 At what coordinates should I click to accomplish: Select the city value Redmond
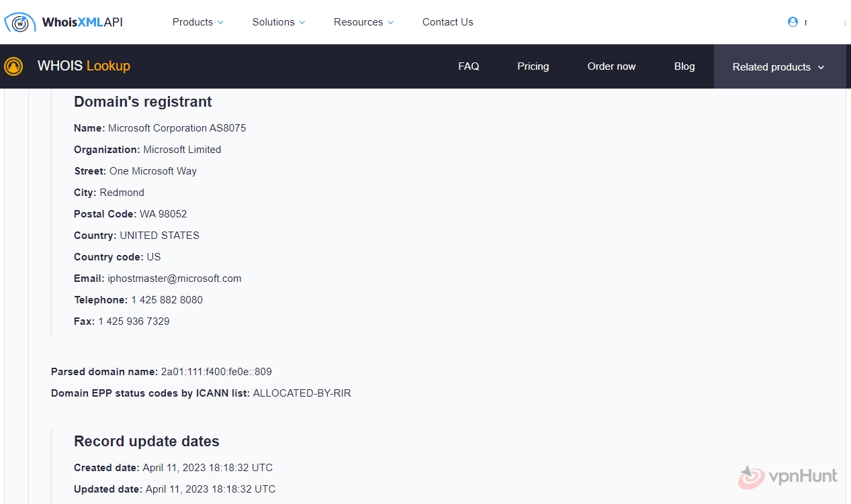(x=122, y=193)
